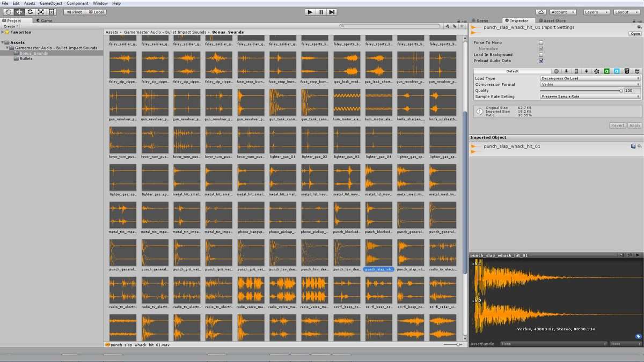Open the File menu
Viewport: 644px width, 362px height.
pos(5,3)
